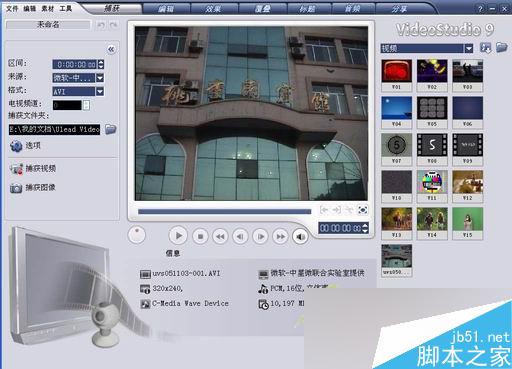Play the preview clip
Viewport: 512px width, 369px height.
point(178,236)
